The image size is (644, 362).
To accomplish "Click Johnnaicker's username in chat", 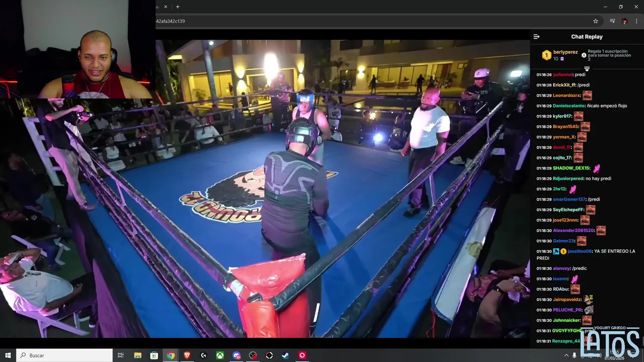I will click(567, 320).
